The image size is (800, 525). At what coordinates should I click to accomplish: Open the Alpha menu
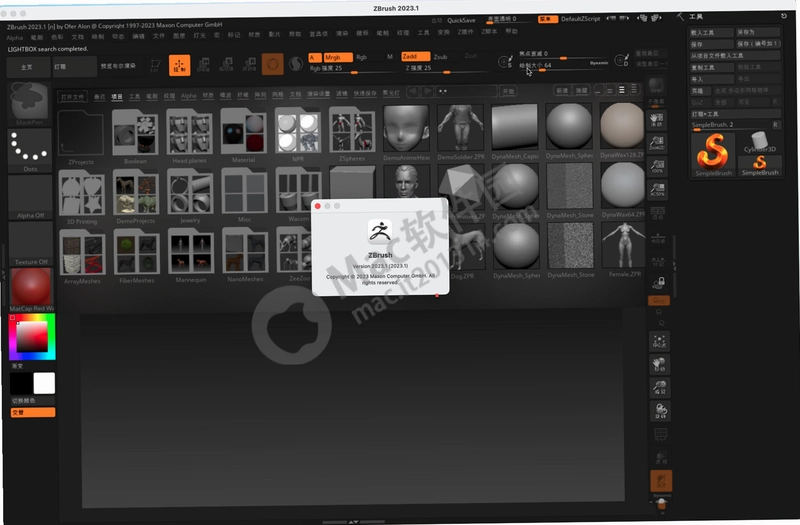(x=15, y=38)
